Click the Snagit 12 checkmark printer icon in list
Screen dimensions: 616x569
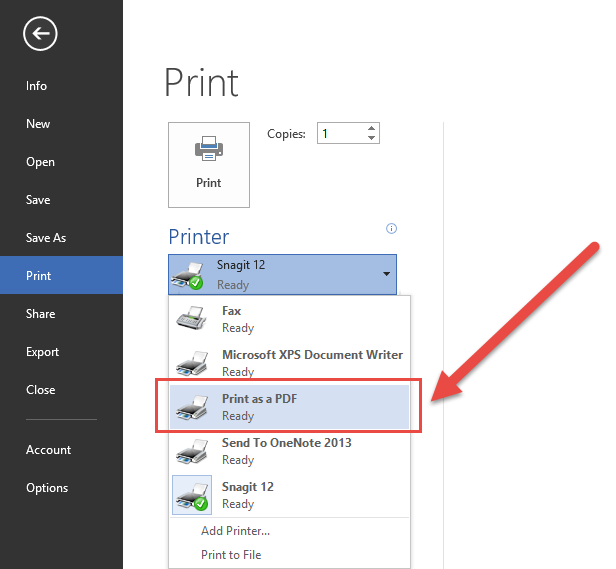coord(192,495)
